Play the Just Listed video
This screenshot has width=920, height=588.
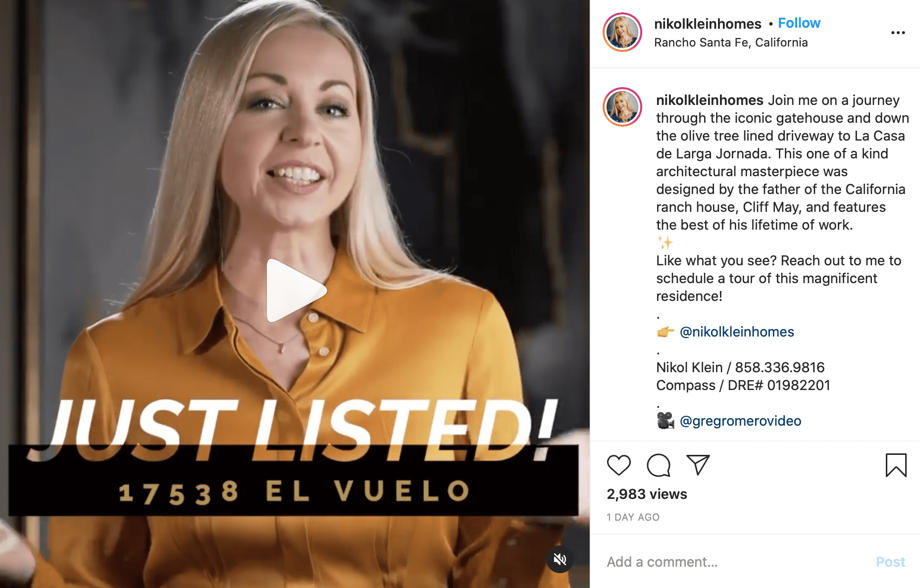pyautogui.click(x=296, y=291)
